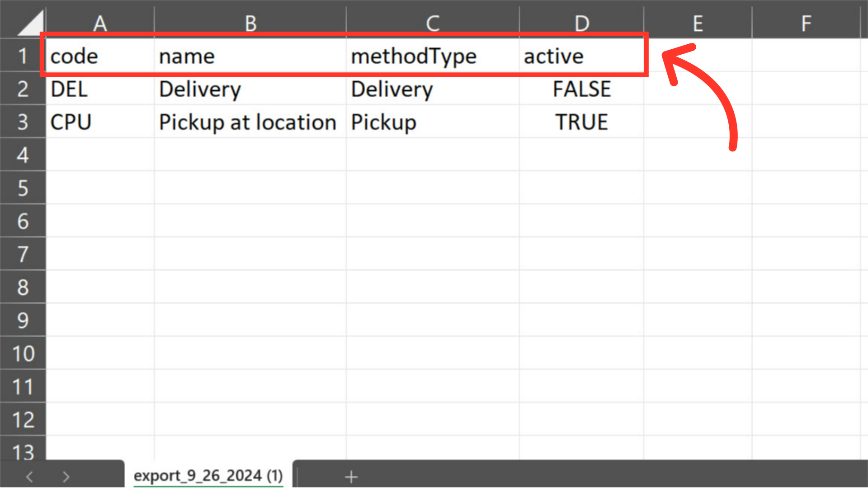
Task: Click the cell containing 'code'
Action: 100,56
